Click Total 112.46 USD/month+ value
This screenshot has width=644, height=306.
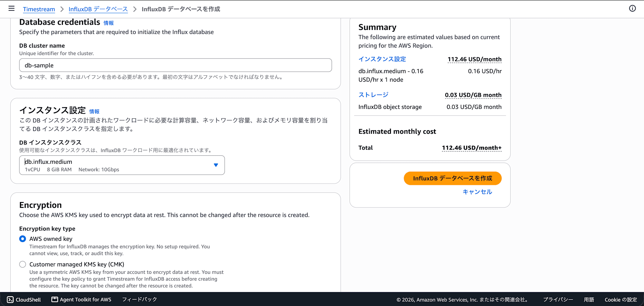(x=471, y=148)
